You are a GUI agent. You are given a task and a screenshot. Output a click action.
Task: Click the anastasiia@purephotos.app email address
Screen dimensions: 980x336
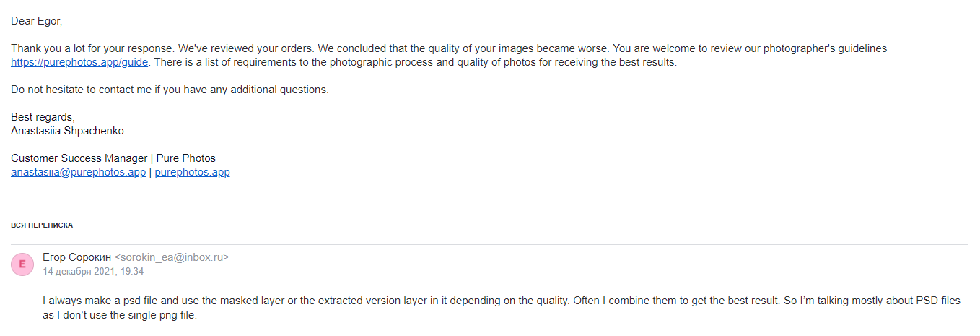[x=78, y=173]
